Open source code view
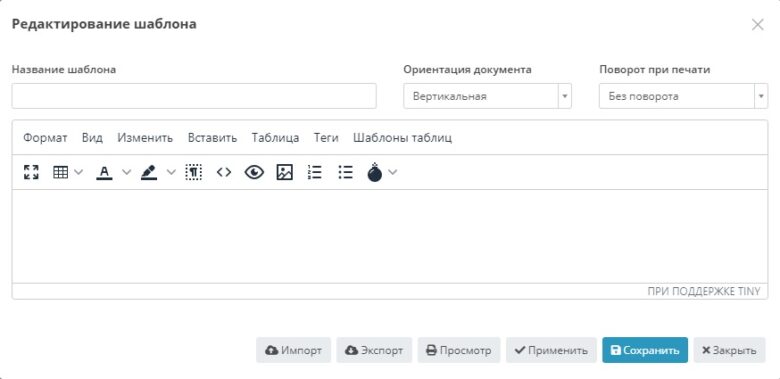780x379 pixels. (224, 172)
